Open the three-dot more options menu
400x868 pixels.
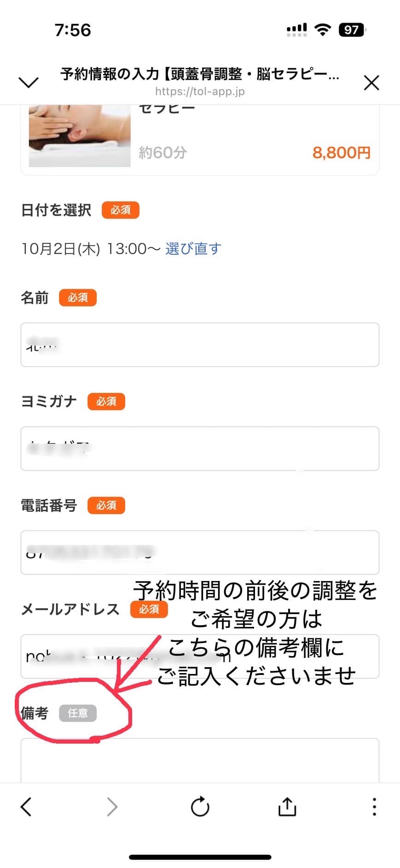coord(374,807)
